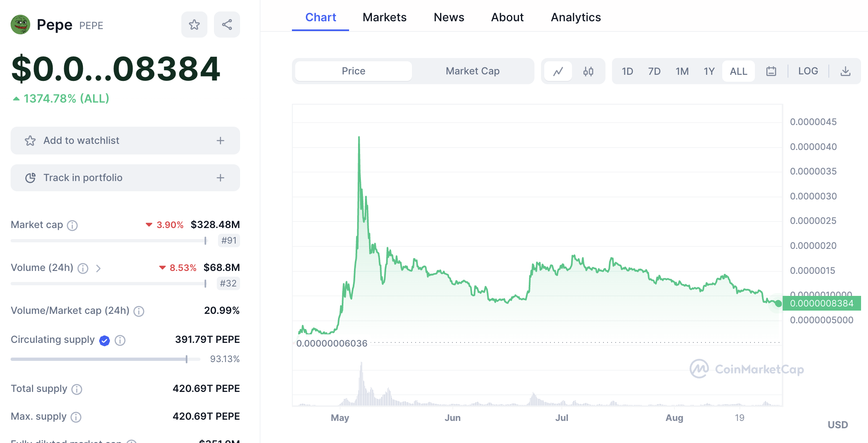Click the Volume (24h) info icon

coord(83,268)
